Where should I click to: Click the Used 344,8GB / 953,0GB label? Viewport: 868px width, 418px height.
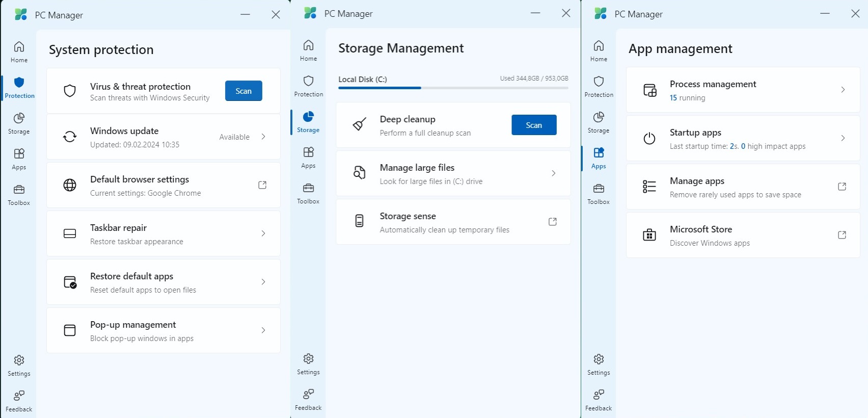534,79
